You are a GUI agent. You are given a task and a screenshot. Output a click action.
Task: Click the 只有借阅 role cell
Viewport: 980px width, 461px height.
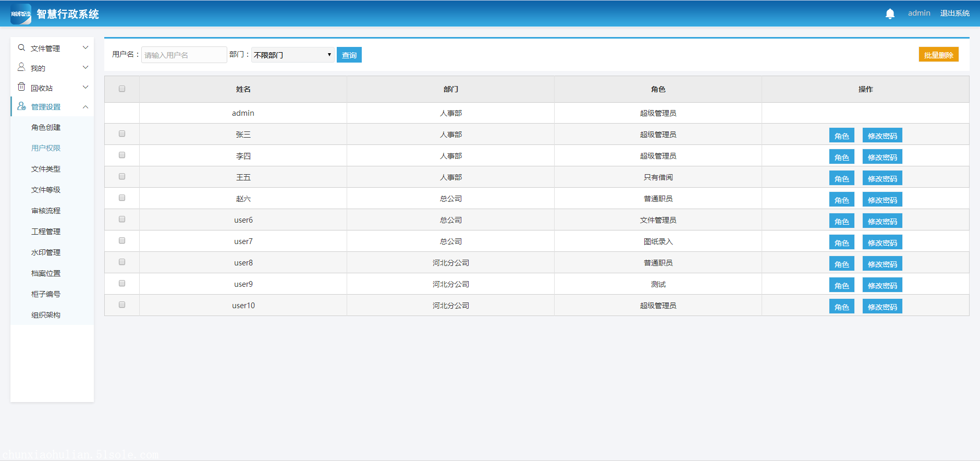pyautogui.click(x=658, y=177)
